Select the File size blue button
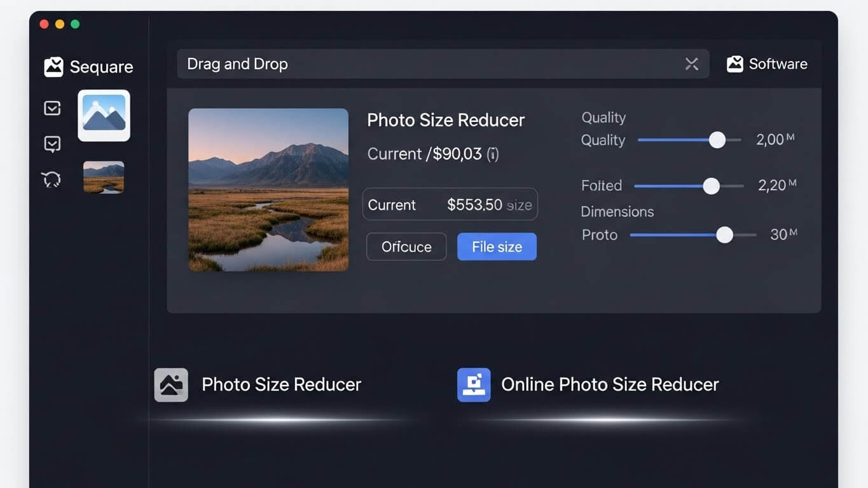868x488 pixels. pyautogui.click(x=497, y=247)
